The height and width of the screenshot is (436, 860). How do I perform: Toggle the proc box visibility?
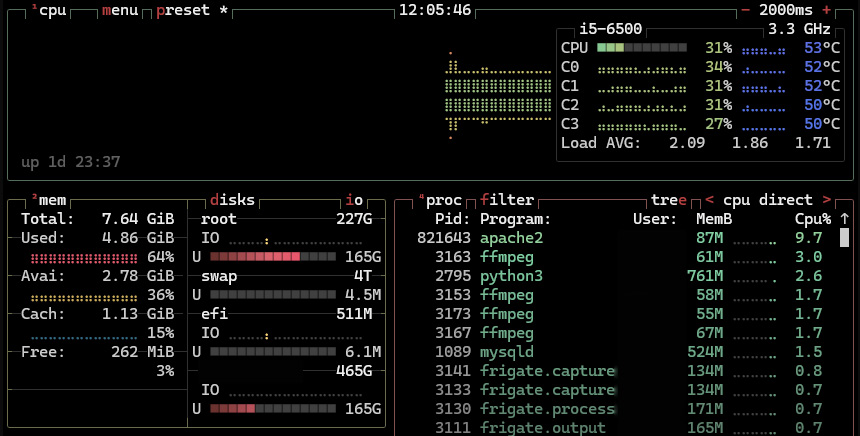click(443, 200)
